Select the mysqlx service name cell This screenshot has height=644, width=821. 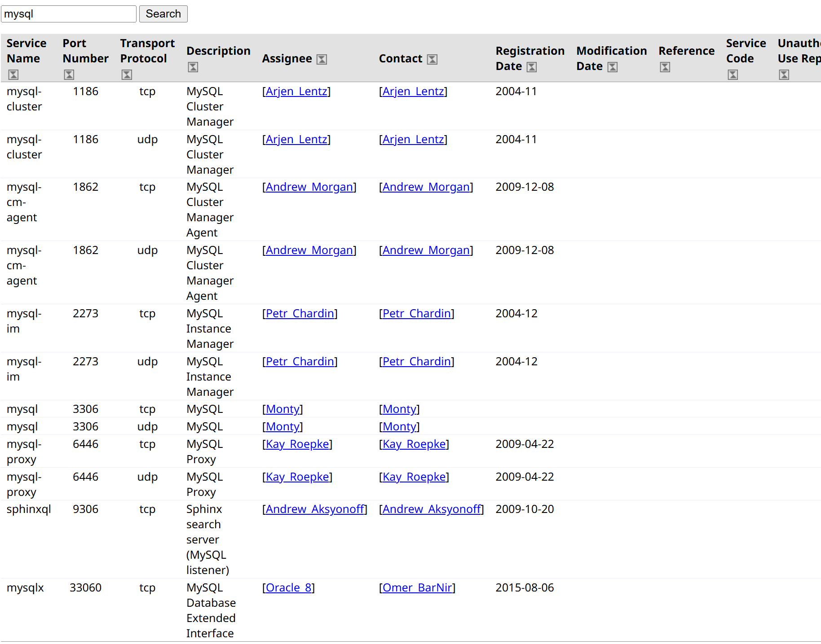point(25,588)
